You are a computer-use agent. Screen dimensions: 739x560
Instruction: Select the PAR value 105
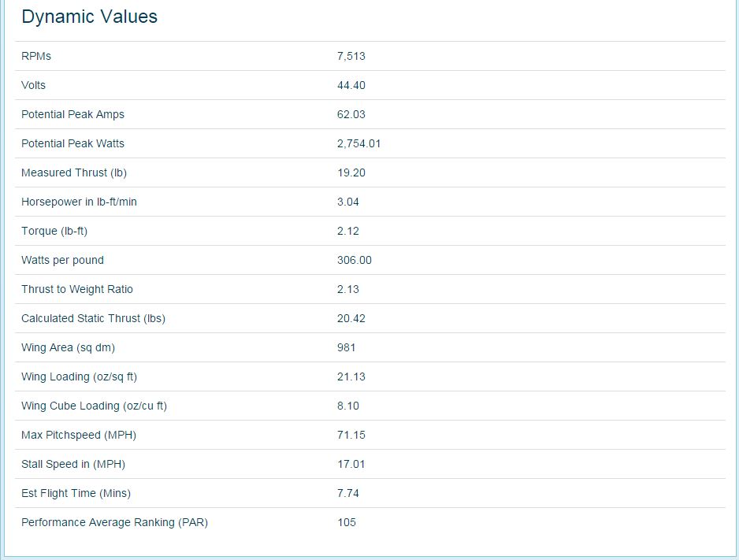[x=347, y=523]
